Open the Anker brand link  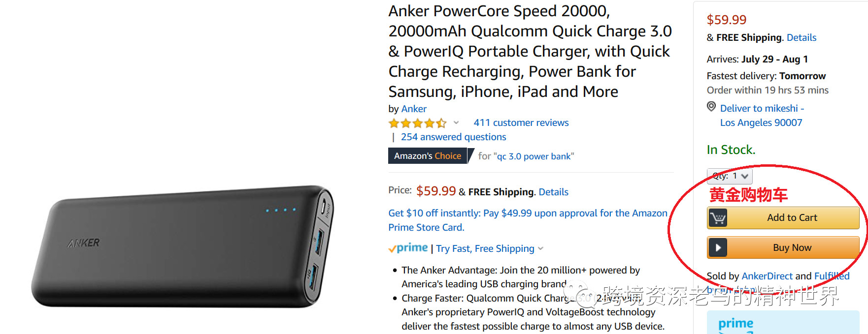pyautogui.click(x=414, y=109)
